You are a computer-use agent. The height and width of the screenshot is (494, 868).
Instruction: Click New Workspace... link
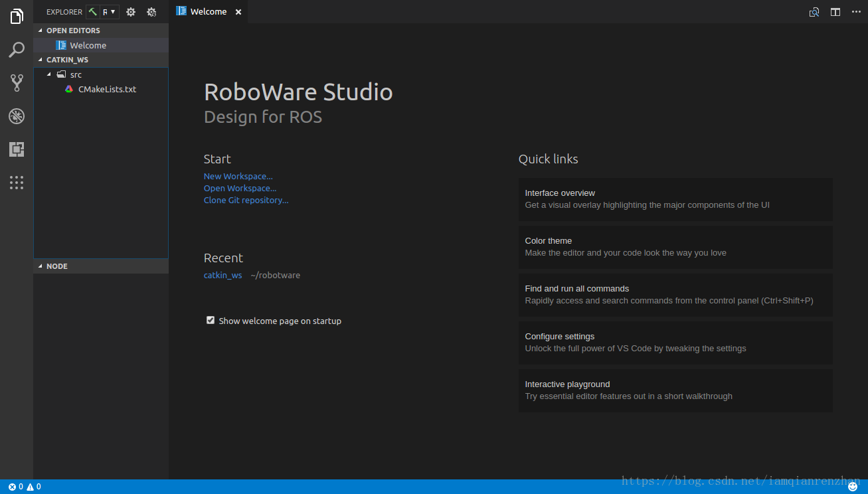(x=238, y=177)
